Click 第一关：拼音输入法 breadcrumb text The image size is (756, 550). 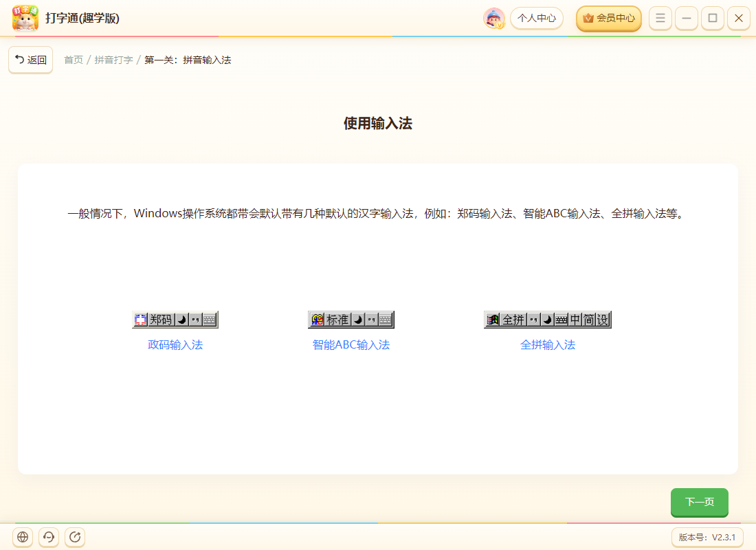(188, 60)
